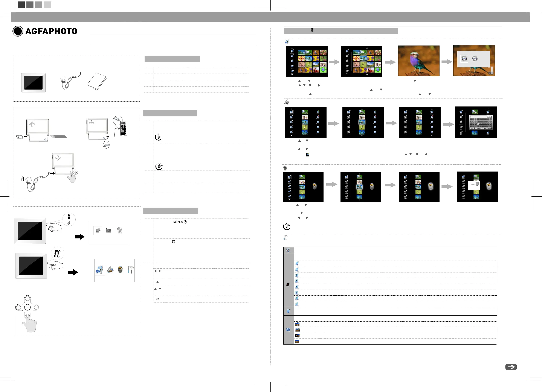Click the hammer-and-screwdriver icon in the round bubble
542x392 pixels.
pyautogui.click(x=57, y=254)
